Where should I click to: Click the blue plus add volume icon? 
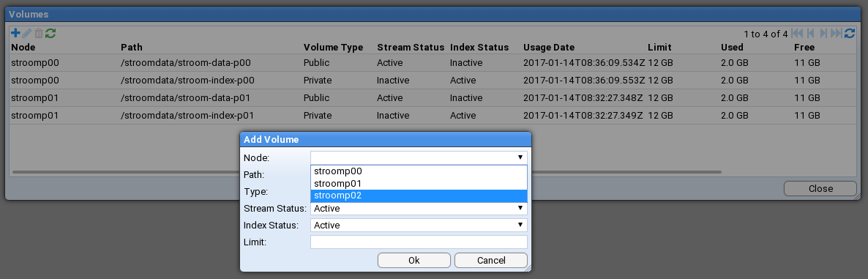15,33
